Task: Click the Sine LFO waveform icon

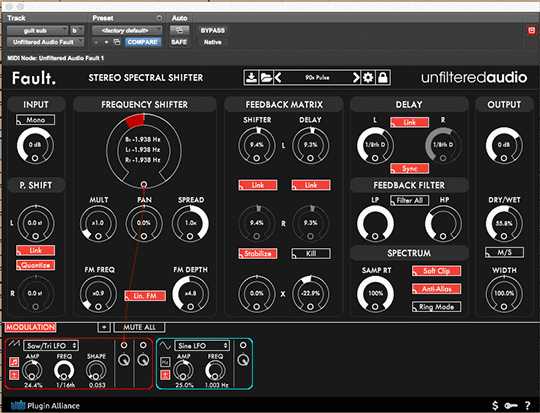Action: click(x=166, y=345)
